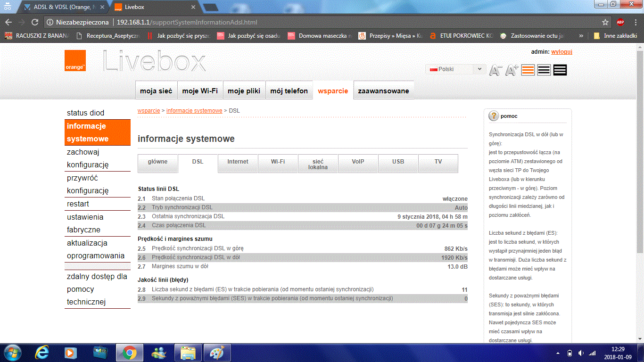644x362 pixels.
Task: Open the zaawansowane main menu tab
Action: (x=383, y=91)
